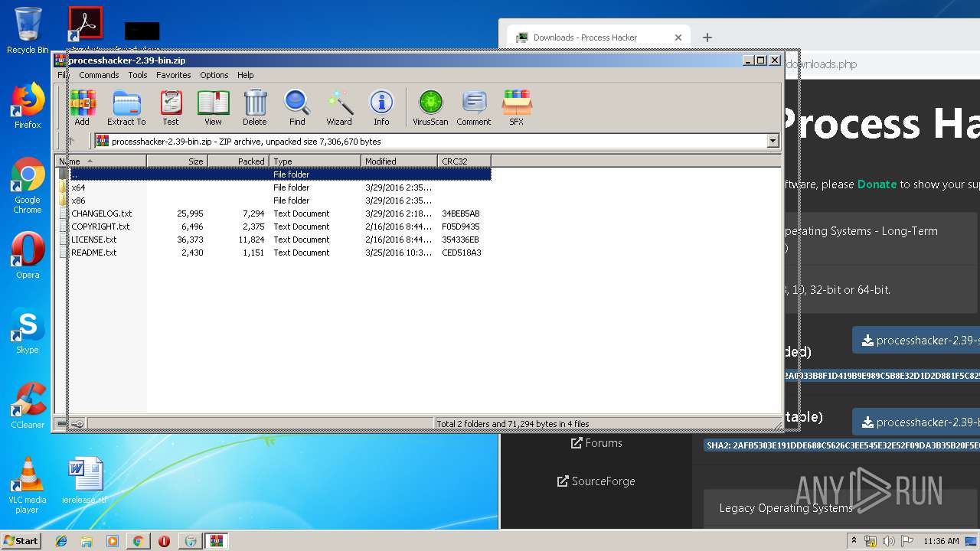Open the CCleaner desktop shortcut
This screenshot has width=980, height=551.
pyautogui.click(x=28, y=406)
